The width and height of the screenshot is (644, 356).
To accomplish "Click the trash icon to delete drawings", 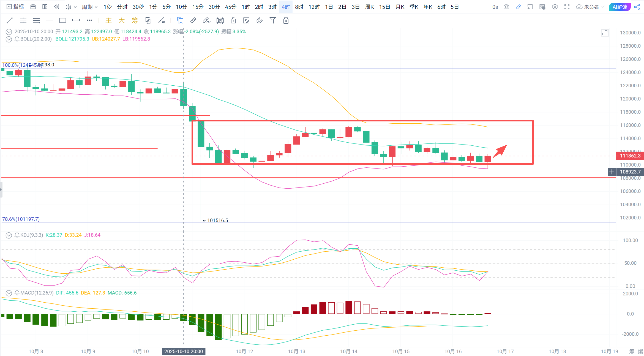I will point(286,20).
